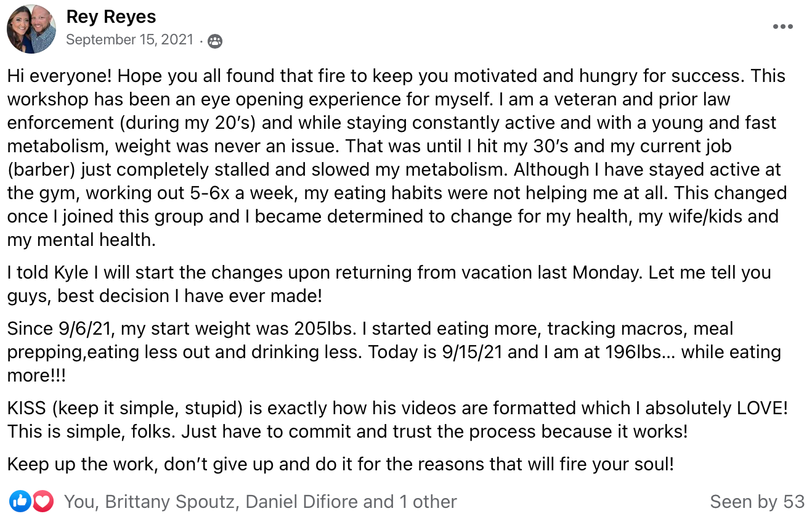Open Brittany Spoutz from the reactions list
Image resolution: width=812 pixels, height=519 pixels.
tap(170, 502)
